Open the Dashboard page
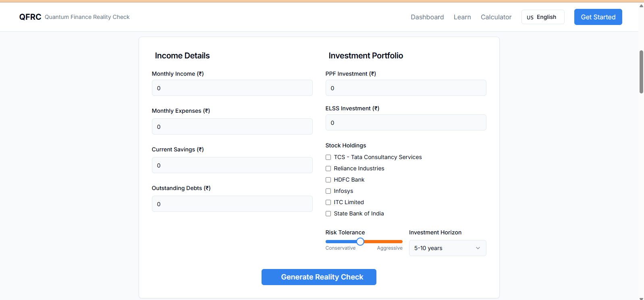This screenshot has width=644, height=300. point(427,17)
